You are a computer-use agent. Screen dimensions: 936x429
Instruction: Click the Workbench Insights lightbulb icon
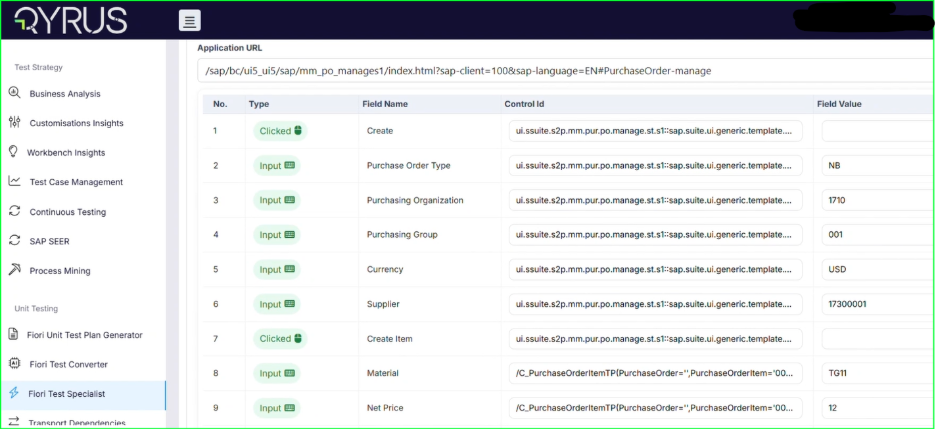tap(14, 153)
